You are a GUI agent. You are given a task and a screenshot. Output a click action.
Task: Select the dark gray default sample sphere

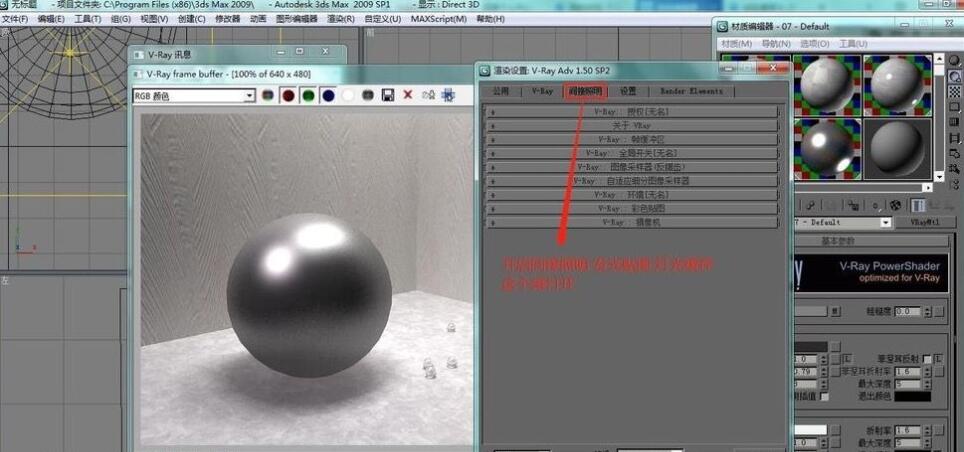point(897,149)
